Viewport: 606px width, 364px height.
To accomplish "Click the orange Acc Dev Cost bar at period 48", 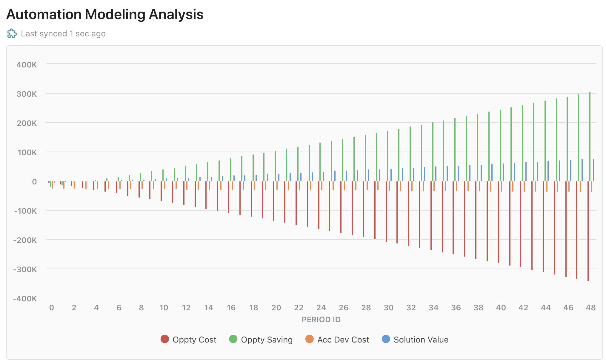I will [592, 186].
